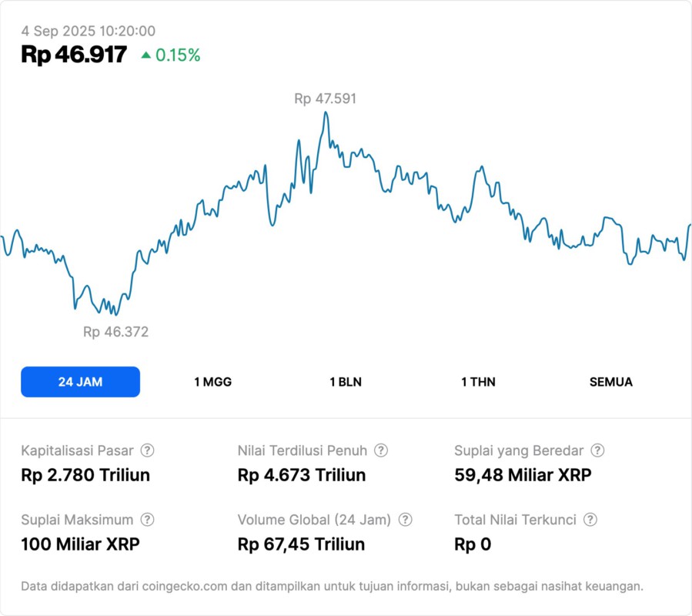Click help icon beside Suplai yang Beredar
692x616 pixels.
point(597,450)
